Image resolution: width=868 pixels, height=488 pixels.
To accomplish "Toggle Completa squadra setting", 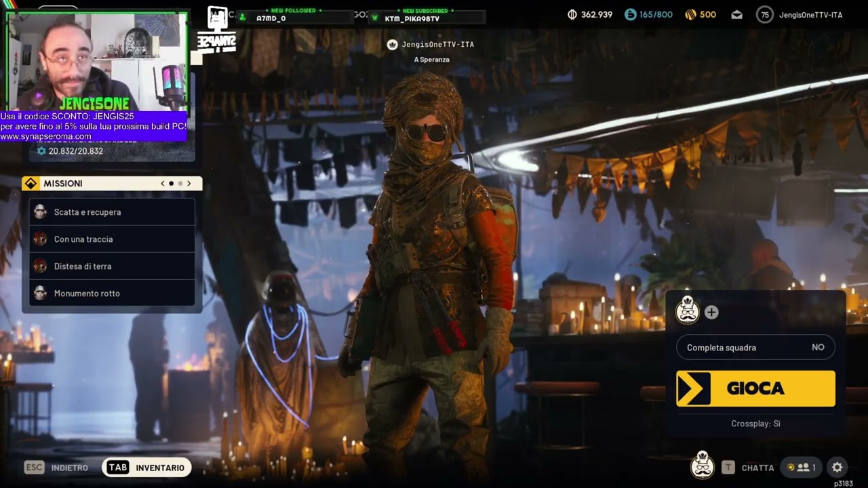I will pos(755,347).
